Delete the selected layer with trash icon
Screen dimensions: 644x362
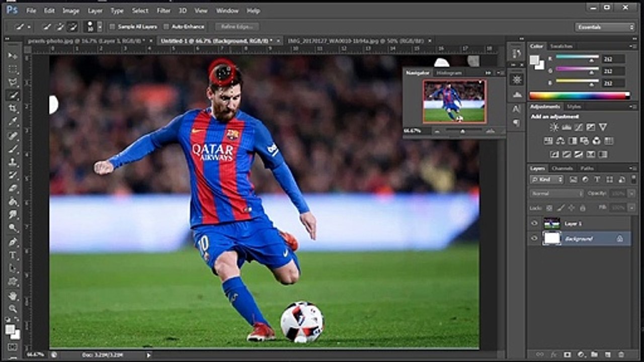pos(621,354)
